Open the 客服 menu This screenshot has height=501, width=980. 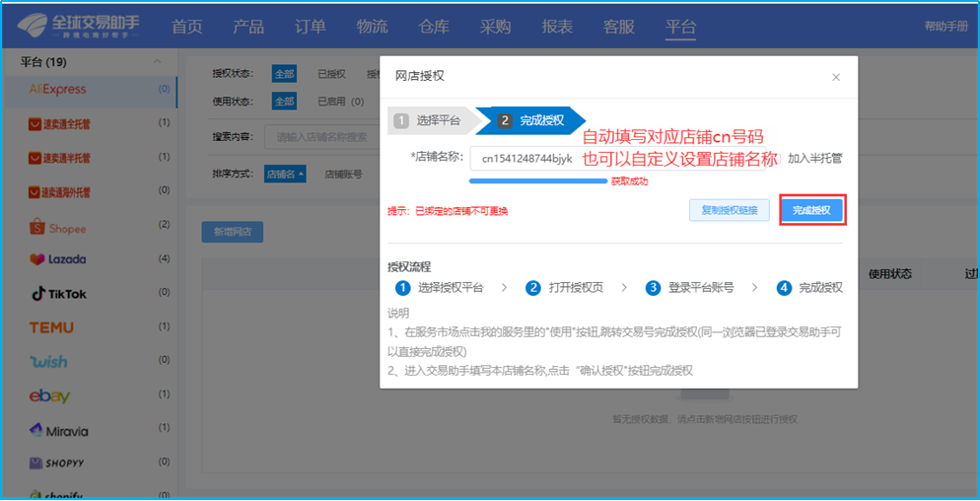[x=619, y=27]
